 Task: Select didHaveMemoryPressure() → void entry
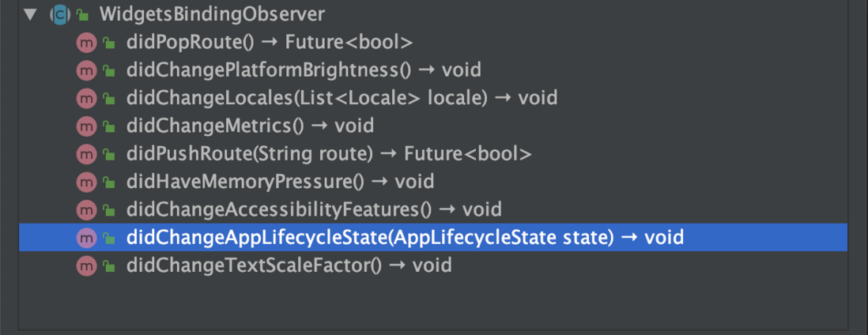(x=280, y=182)
